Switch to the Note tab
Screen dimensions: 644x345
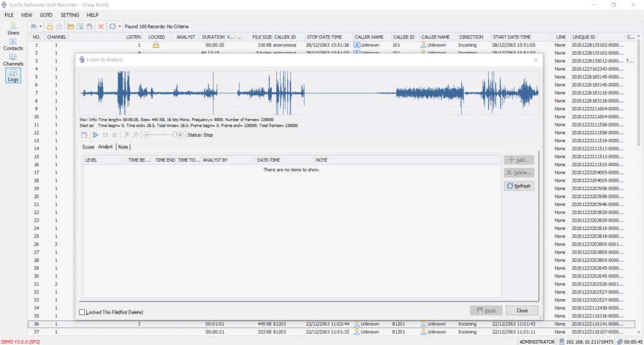tap(123, 147)
